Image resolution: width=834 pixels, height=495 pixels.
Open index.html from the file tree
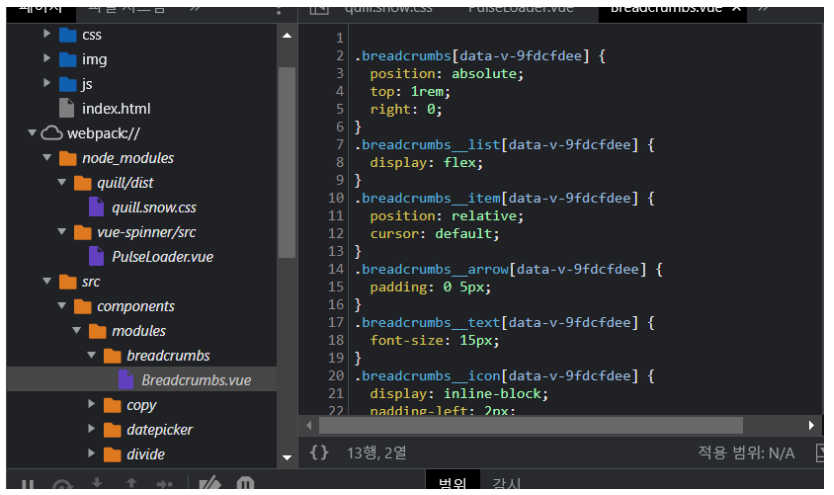click(116, 109)
